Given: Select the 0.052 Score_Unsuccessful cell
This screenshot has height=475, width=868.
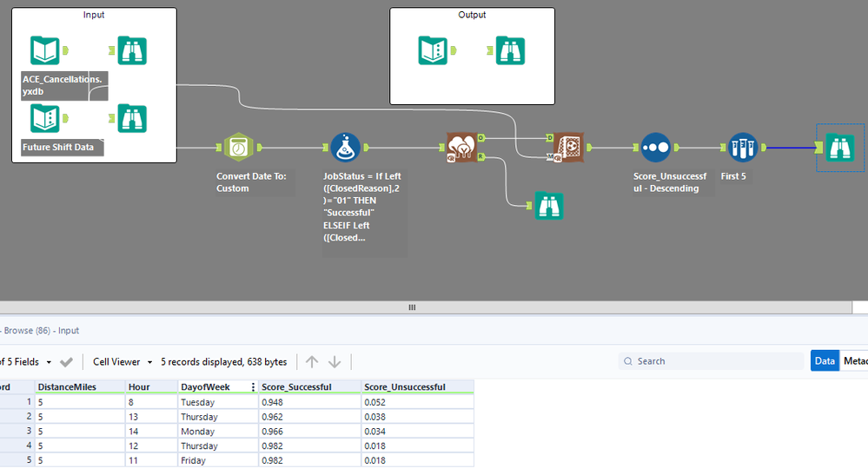Looking at the screenshot, I should (x=417, y=402).
